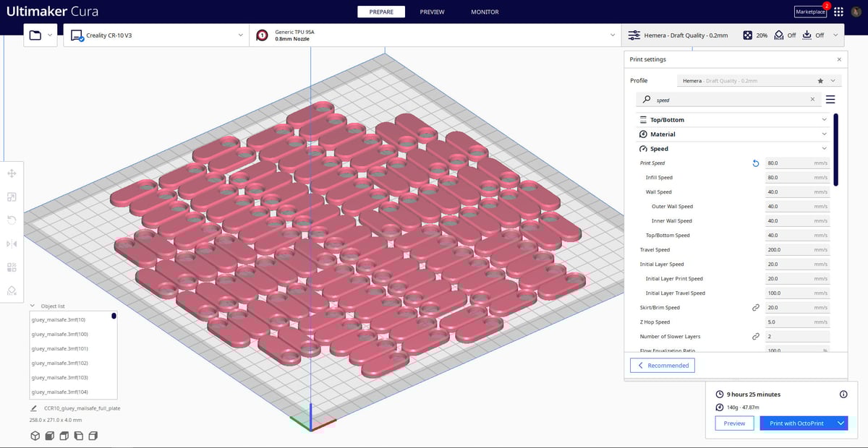This screenshot has width=868, height=448.
Task: Switch to 3D perspective view cube icon
Action: pyautogui.click(x=35, y=436)
